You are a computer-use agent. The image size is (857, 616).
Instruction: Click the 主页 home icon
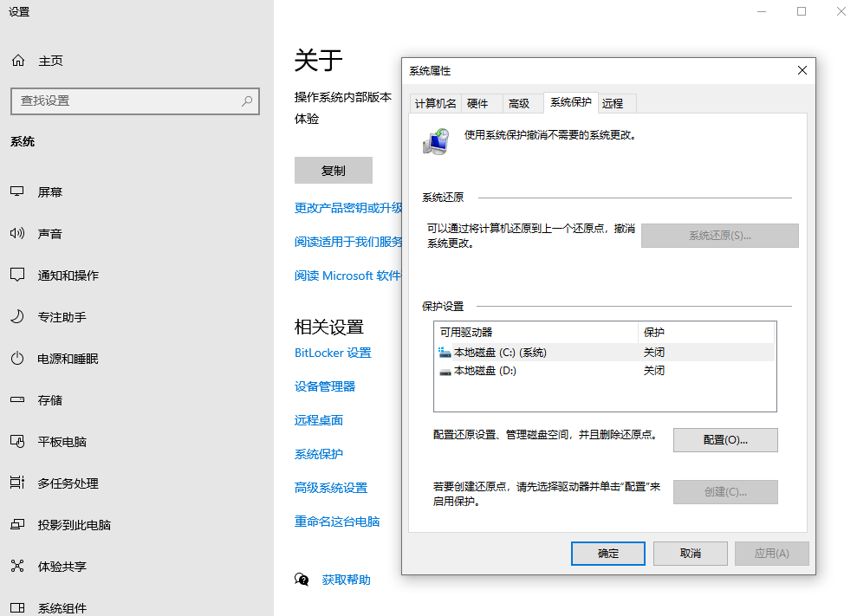pos(19,60)
